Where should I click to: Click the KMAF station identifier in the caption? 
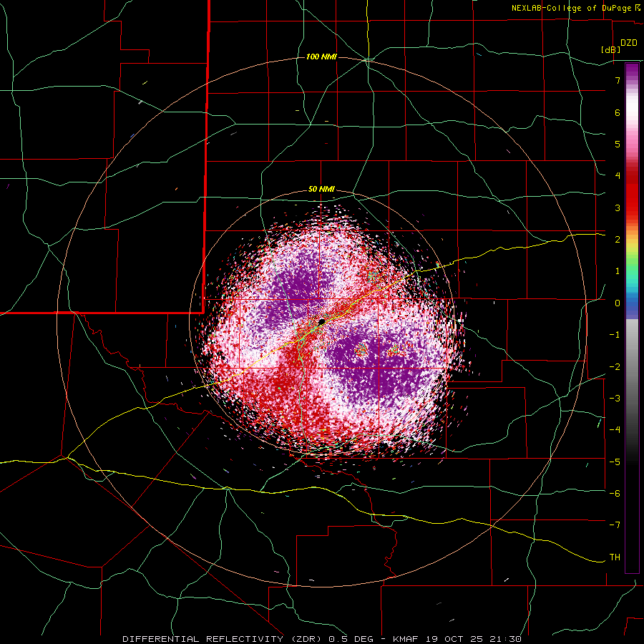click(405, 639)
